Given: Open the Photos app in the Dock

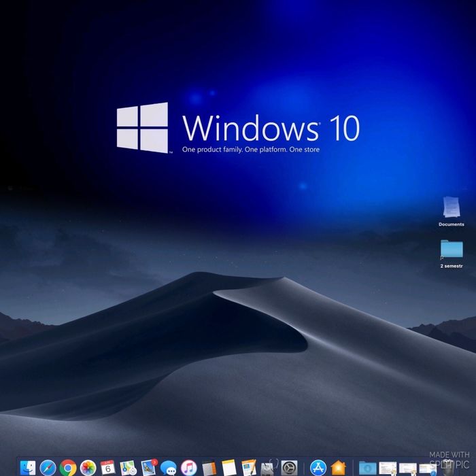Looking at the screenshot, I should pos(88,468).
